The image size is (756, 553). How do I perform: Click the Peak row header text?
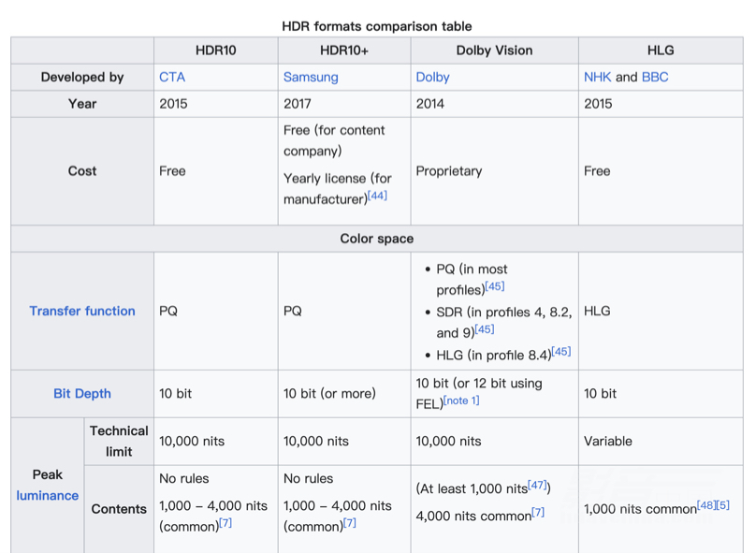[47, 475]
